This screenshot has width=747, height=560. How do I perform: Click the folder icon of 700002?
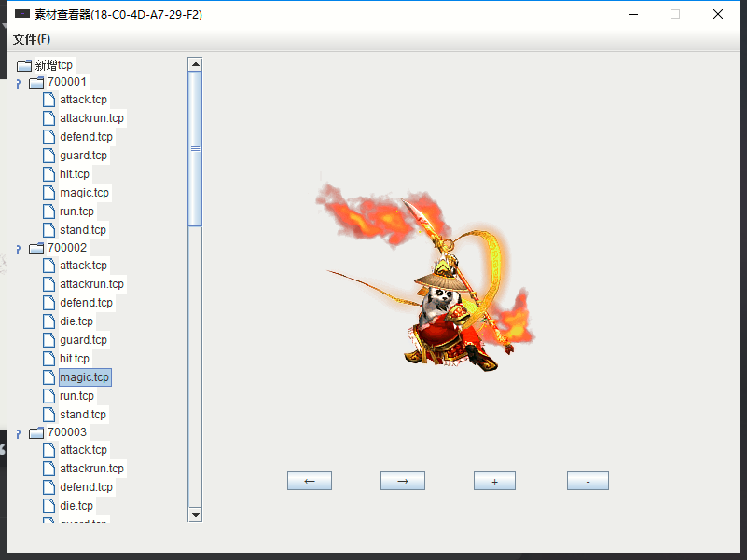tap(36, 248)
